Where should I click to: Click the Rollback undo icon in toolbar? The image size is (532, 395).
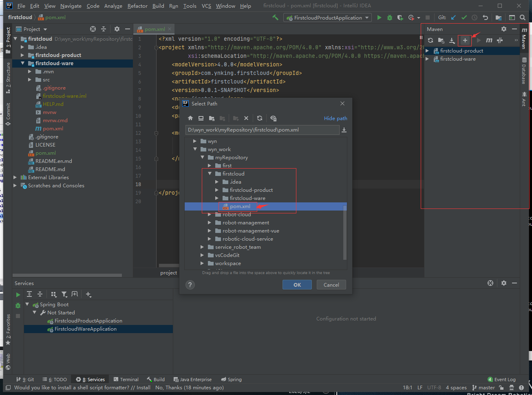point(485,18)
